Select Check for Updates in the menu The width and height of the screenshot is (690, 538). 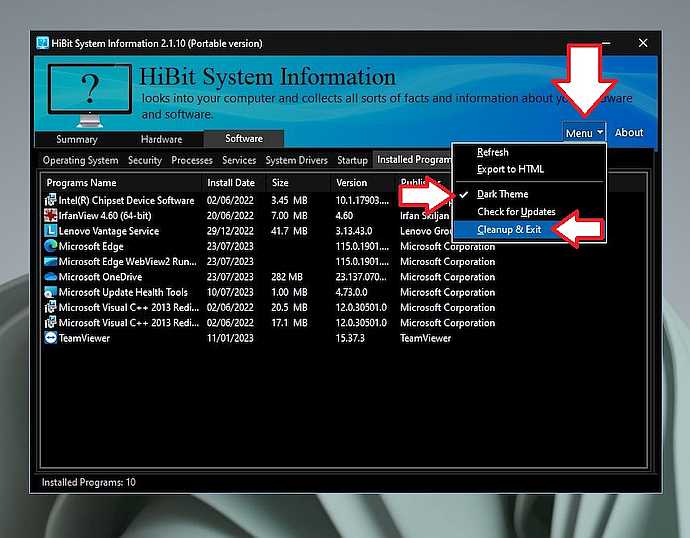click(516, 212)
